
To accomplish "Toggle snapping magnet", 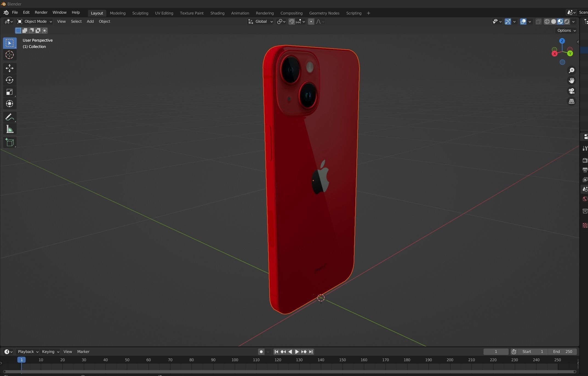I will (x=292, y=21).
